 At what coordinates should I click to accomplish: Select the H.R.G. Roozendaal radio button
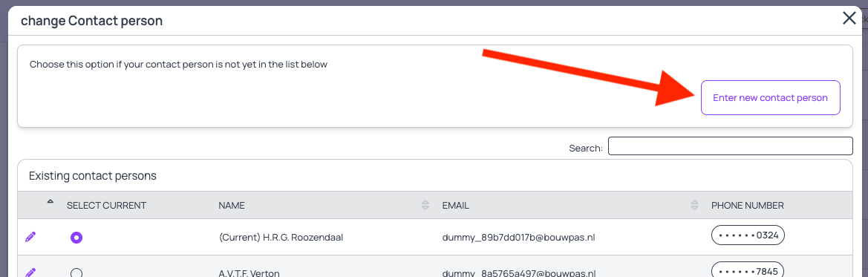click(x=76, y=238)
